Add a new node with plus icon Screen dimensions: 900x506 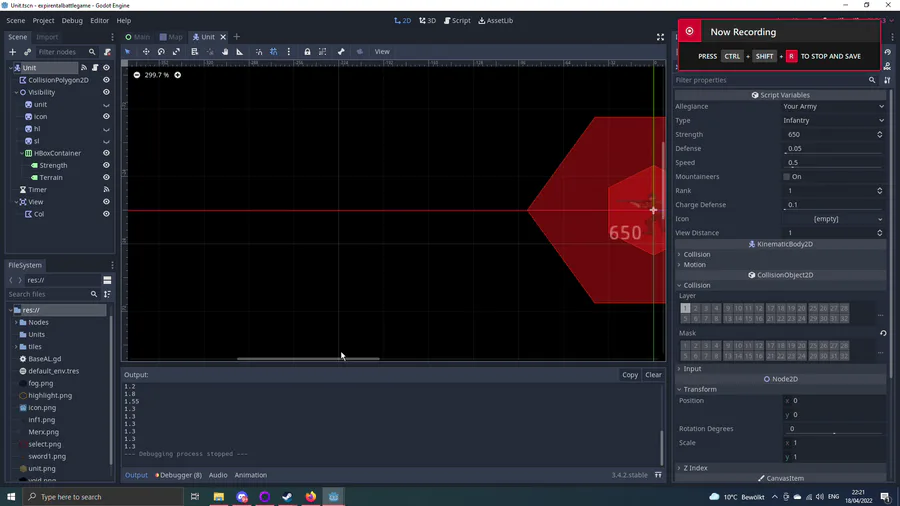[x=12, y=52]
